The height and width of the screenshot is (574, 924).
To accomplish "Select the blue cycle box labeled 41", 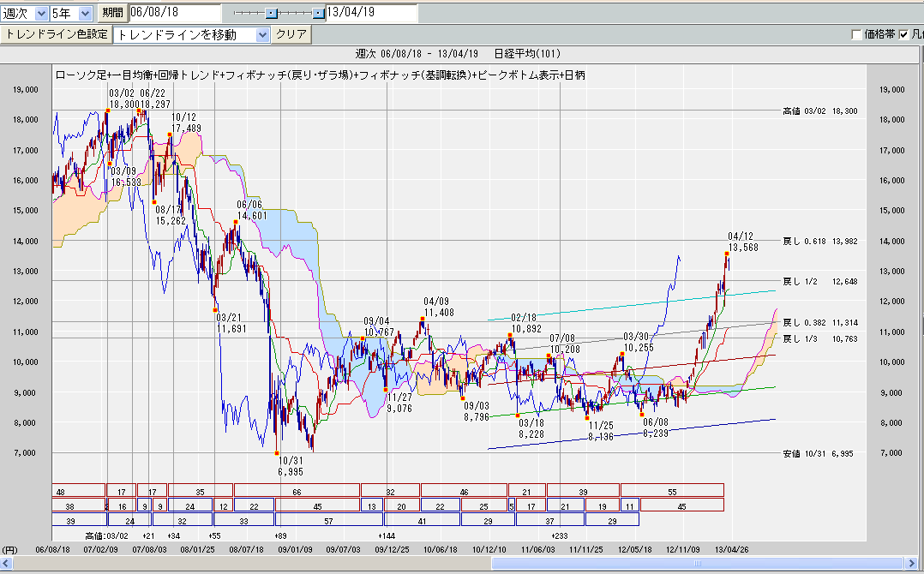I will (x=422, y=520).
